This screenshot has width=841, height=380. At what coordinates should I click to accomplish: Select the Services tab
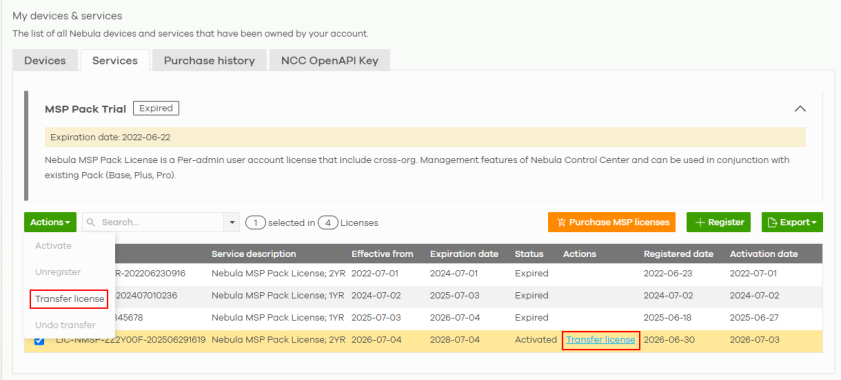click(x=115, y=61)
